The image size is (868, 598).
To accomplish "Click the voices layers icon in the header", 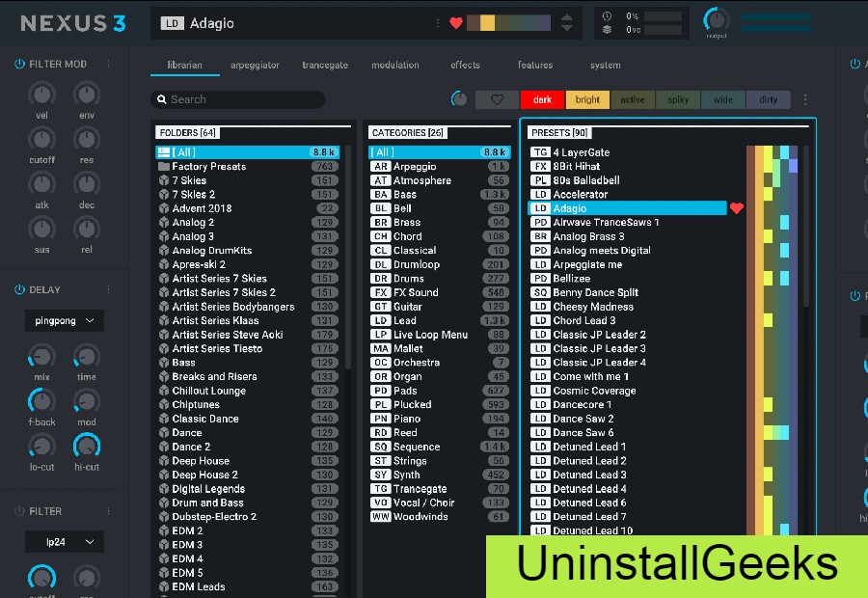I will (x=607, y=30).
